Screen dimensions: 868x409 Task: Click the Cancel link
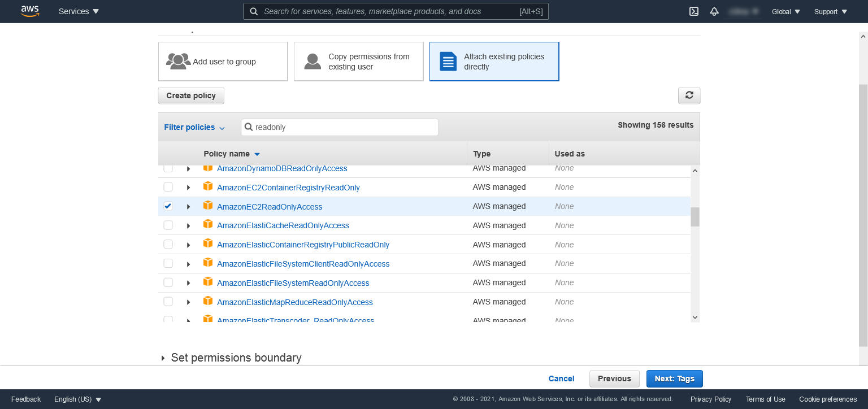coord(561,378)
